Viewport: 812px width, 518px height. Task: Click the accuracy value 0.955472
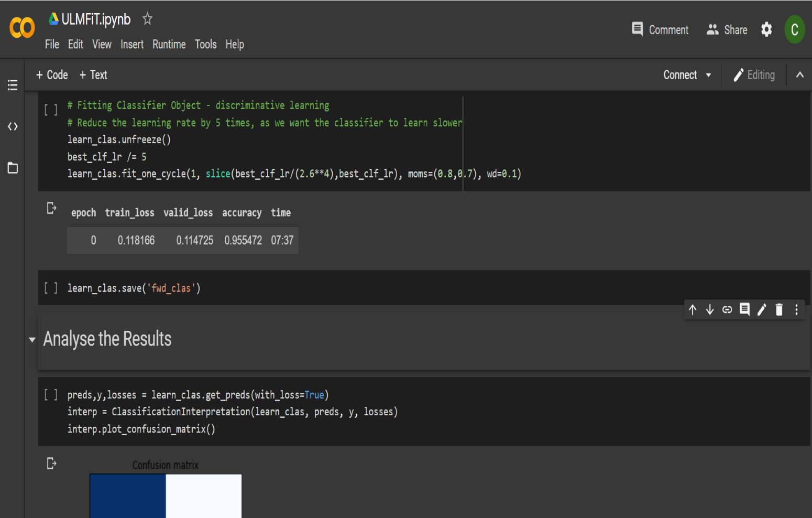243,240
